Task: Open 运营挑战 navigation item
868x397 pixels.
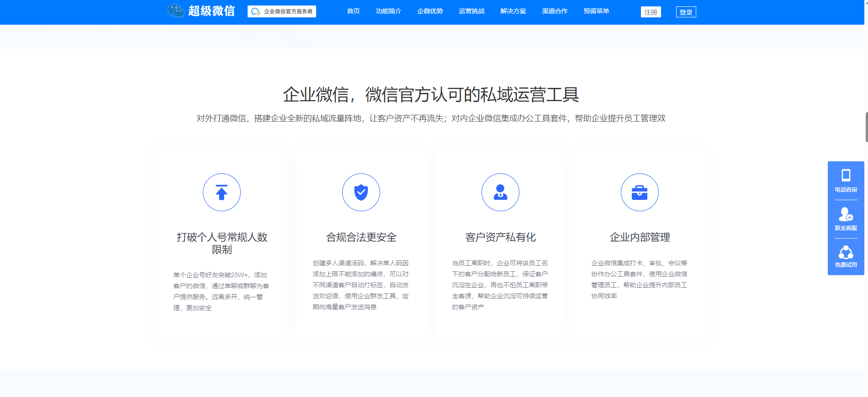Action: [471, 11]
